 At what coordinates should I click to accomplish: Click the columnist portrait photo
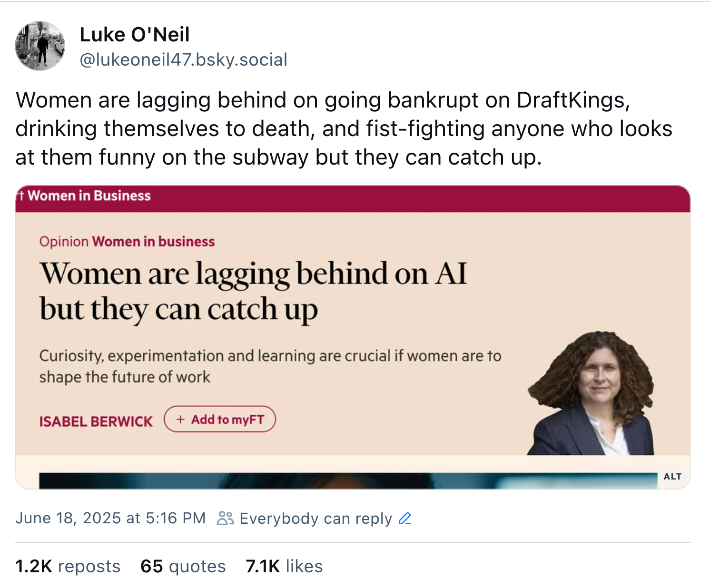pos(591,393)
